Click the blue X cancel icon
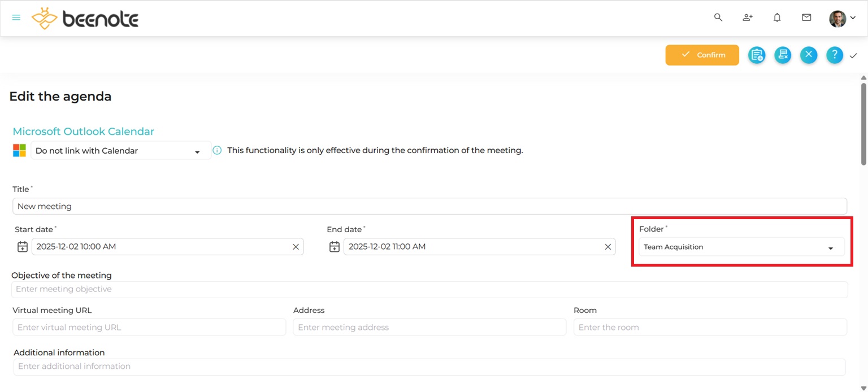This screenshot has width=868, height=392. tap(809, 55)
